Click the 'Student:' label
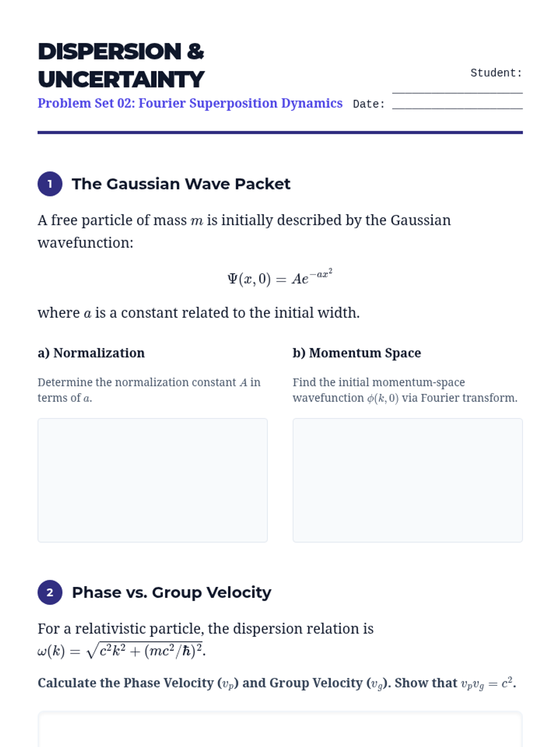This screenshot has width=560, height=747. [x=496, y=73]
